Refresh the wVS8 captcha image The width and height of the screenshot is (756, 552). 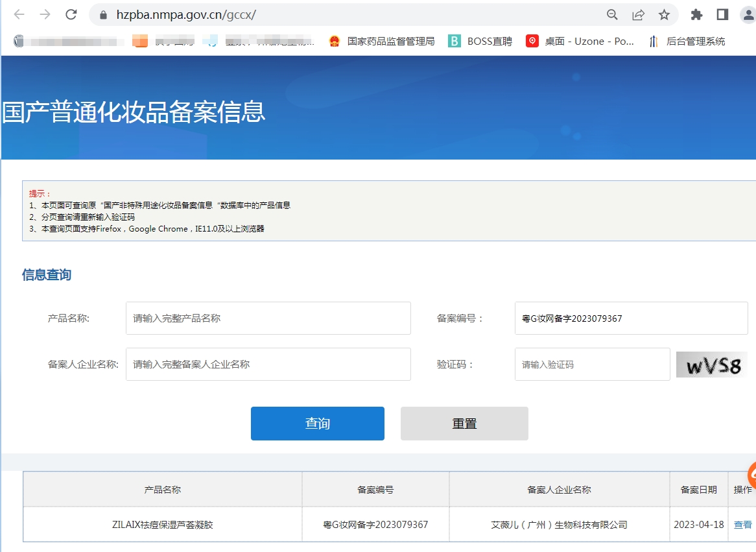tap(711, 365)
